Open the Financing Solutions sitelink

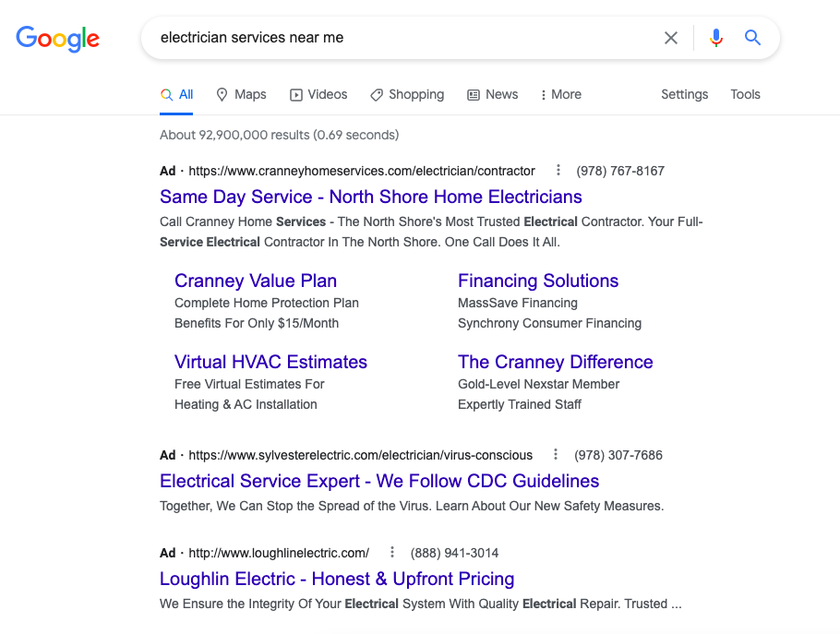(x=538, y=281)
